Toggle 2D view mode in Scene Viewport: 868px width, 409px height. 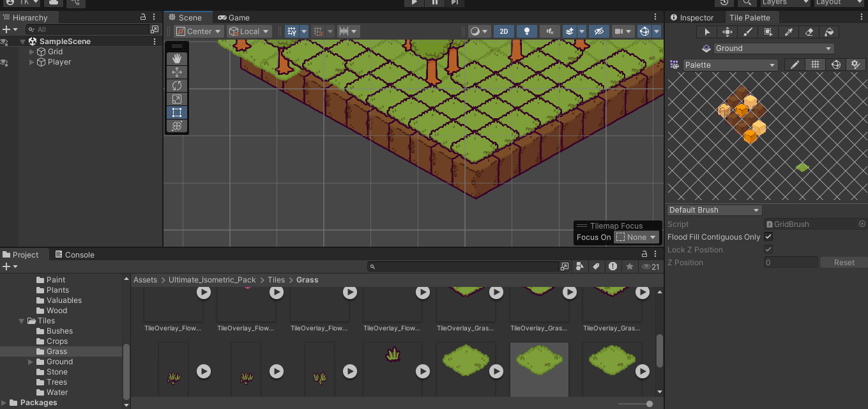503,31
